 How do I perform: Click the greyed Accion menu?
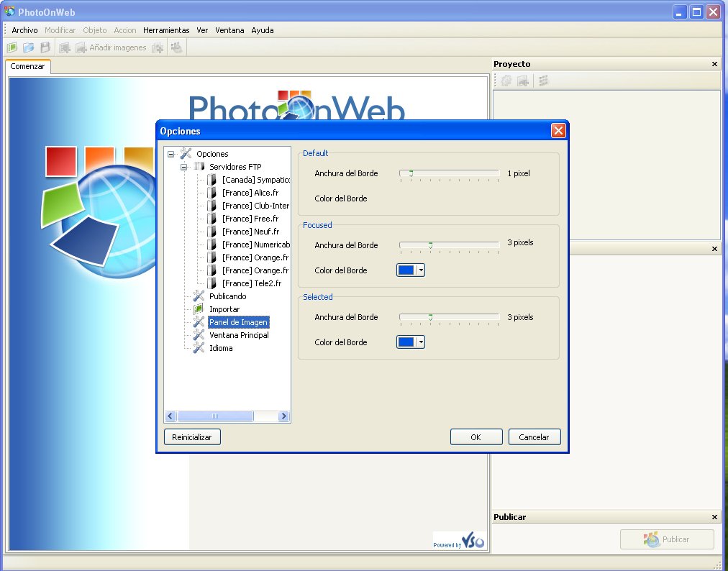pyautogui.click(x=125, y=30)
